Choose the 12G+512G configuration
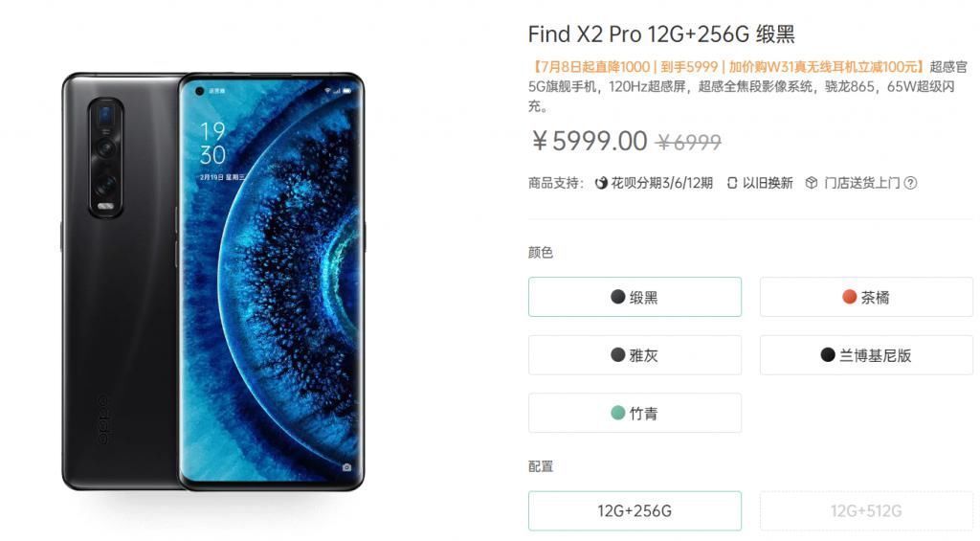Screen dimensions: 980x541 [x=866, y=511]
